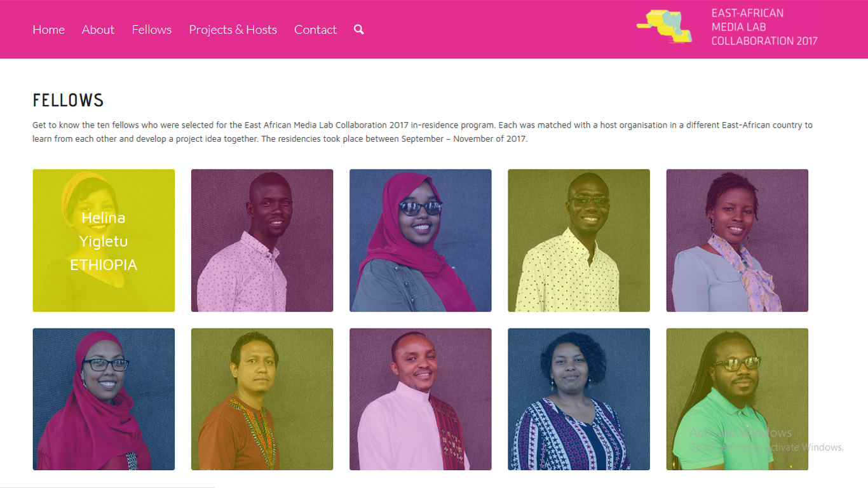
Task: Open the fellow in pink dotted shirt
Action: pos(262,240)
